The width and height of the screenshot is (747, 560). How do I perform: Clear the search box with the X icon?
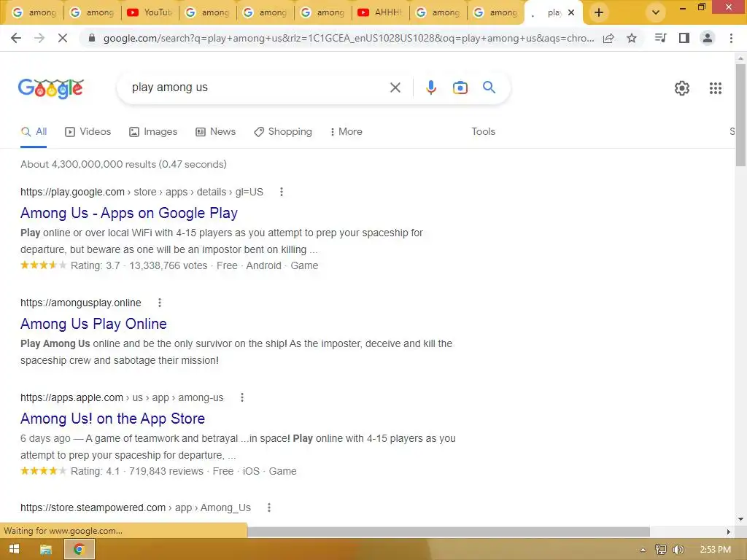(395, 87)
